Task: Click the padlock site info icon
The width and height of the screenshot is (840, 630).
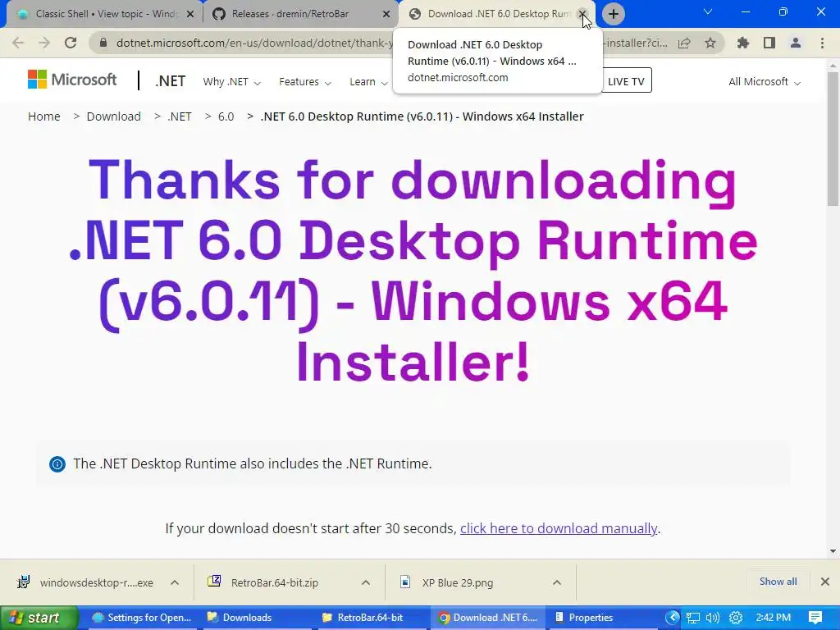Action: 103,43
